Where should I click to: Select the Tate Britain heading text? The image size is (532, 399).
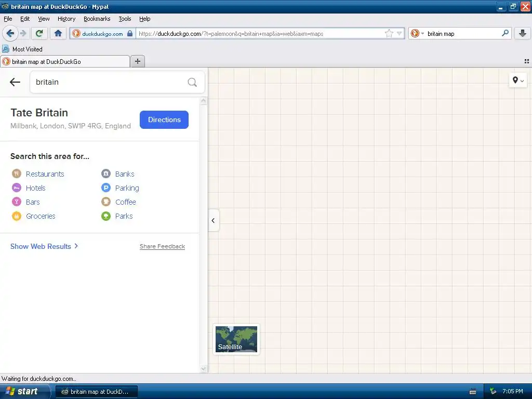[39, 113]
